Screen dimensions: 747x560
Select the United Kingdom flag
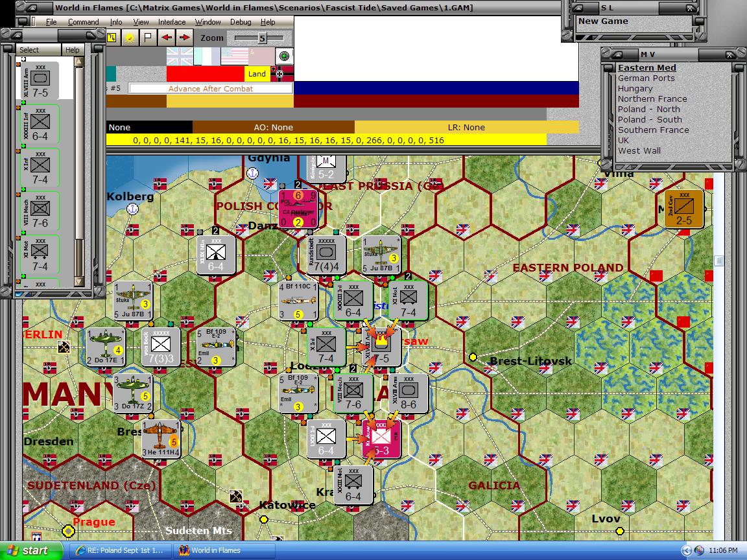click(x=180, y=56)
